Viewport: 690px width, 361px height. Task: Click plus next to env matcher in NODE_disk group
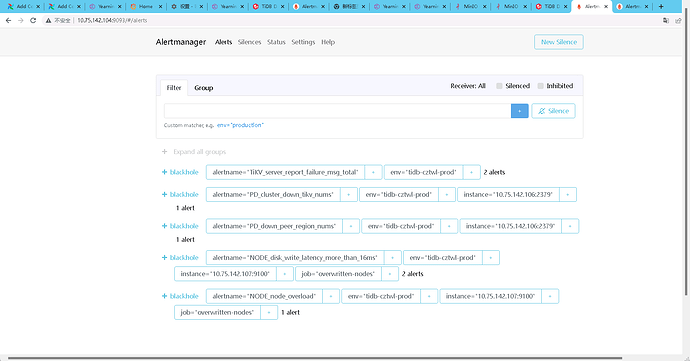pyautogui.click(x=491, y=258)
